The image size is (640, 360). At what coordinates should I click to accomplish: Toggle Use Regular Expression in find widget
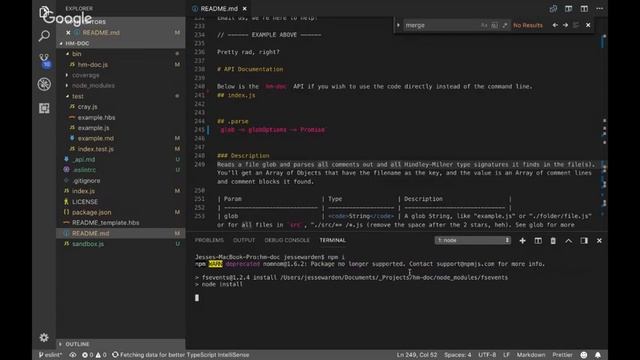click(x=505, y=25)
